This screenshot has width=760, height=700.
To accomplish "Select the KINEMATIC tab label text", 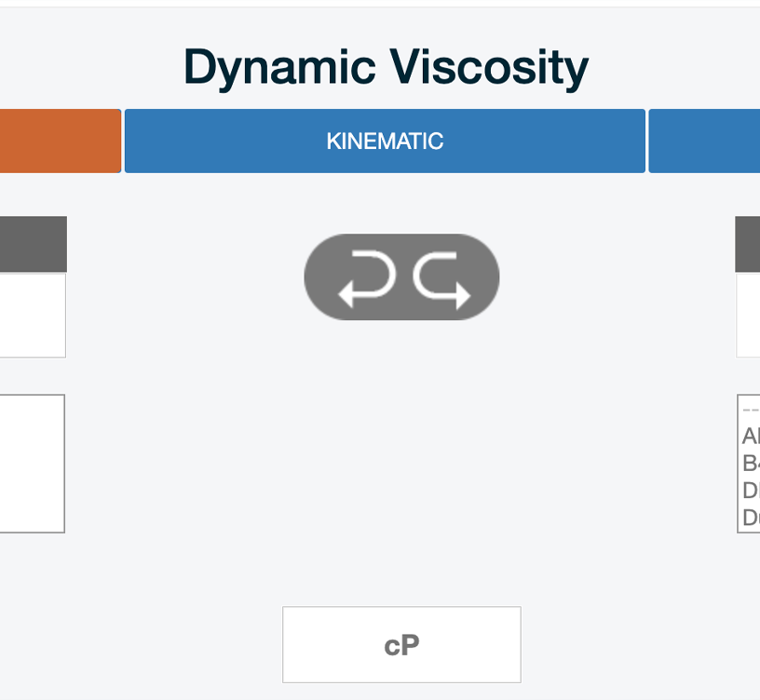I will tap(384, 141).
